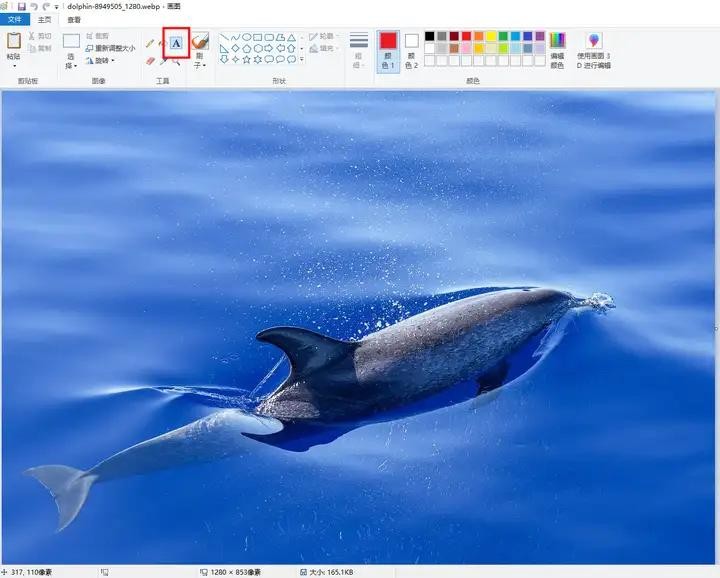Viewport: 720px width, 578px height.
Task: Pick the Eraser tool
Action: tap(150, 61)
